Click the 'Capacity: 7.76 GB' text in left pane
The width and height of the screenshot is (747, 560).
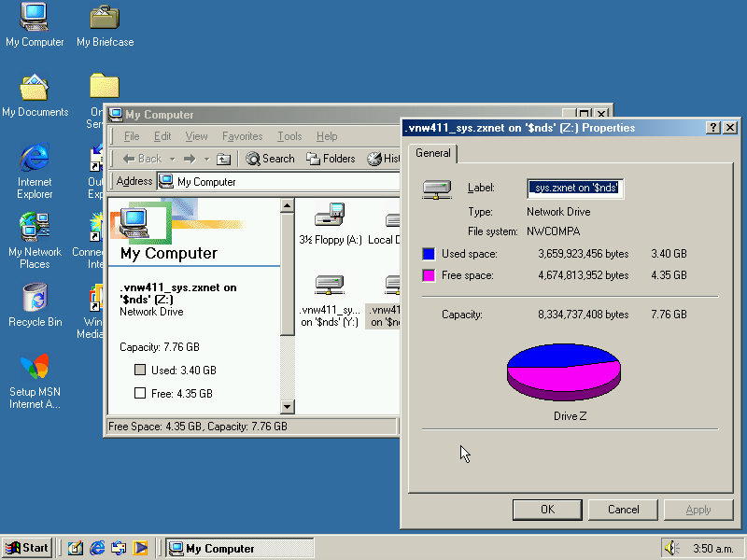(160, 347)
